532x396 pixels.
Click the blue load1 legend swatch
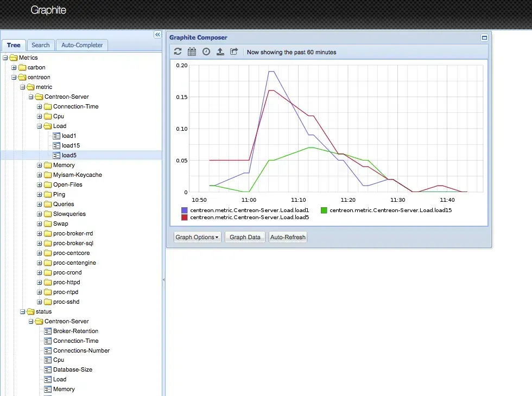(184, 210)
